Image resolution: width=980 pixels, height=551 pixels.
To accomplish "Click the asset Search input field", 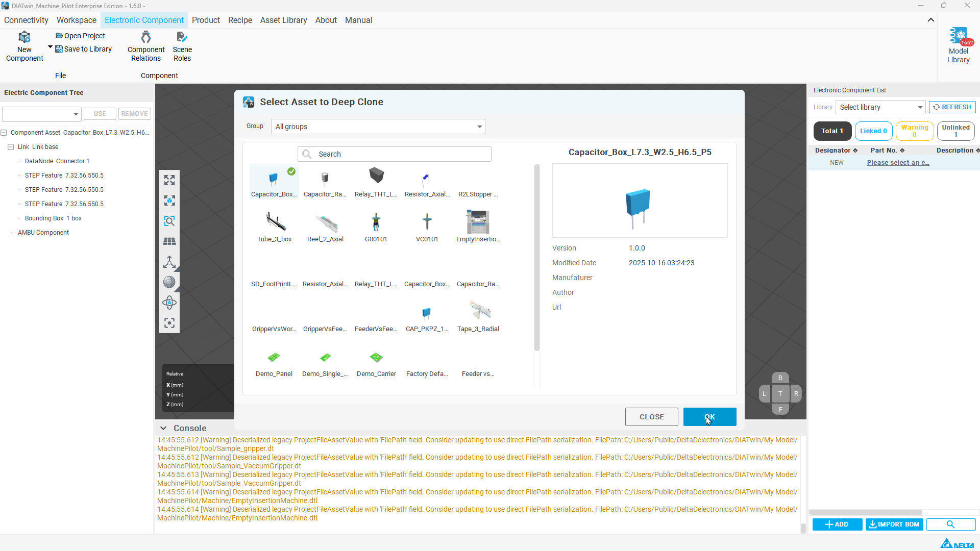I will (x=395, y=154).
